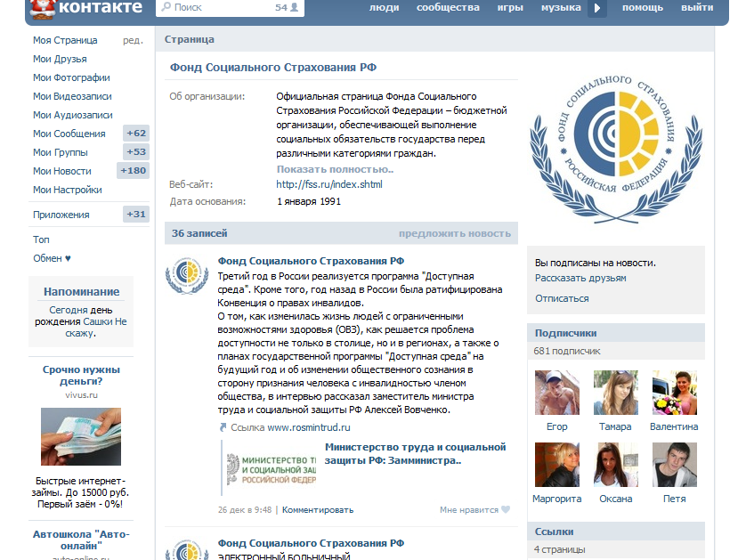746x560 pixels.
Task: Click the +62 messages counter
Action: 136,134
